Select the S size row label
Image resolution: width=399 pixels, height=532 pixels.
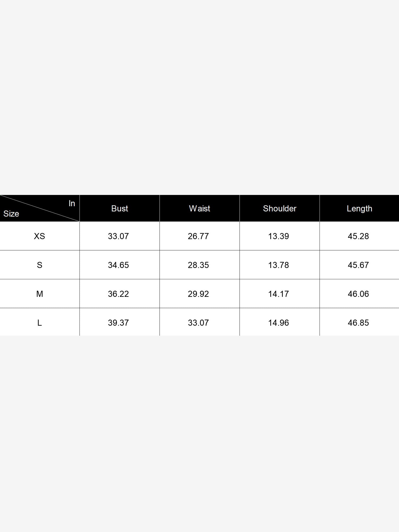[39, 265]
